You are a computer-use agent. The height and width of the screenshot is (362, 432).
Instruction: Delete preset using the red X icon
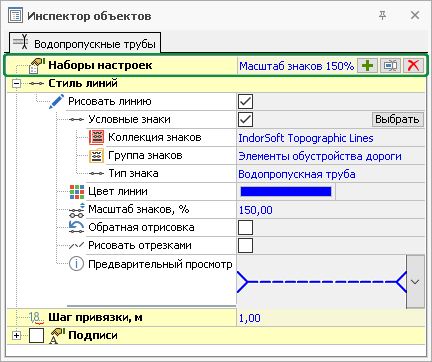tap(413, 65)
